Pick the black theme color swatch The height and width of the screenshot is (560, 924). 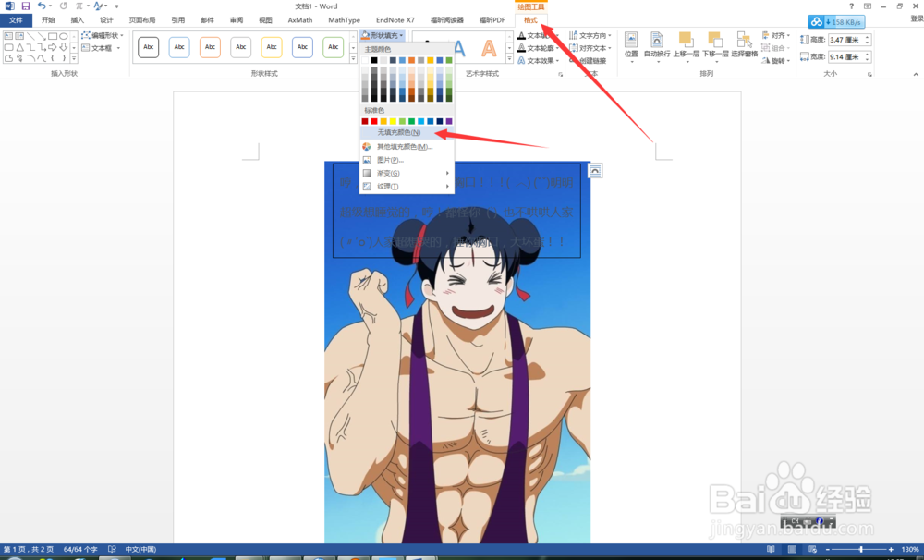(374, 60)
